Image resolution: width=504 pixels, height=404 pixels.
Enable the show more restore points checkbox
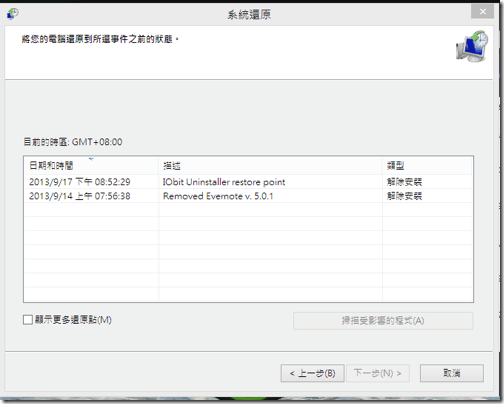(28, 320)
